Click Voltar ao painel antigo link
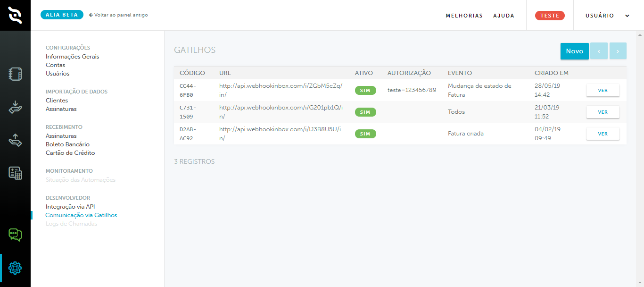Screen dimensions: 644x287 click(121, 15)
